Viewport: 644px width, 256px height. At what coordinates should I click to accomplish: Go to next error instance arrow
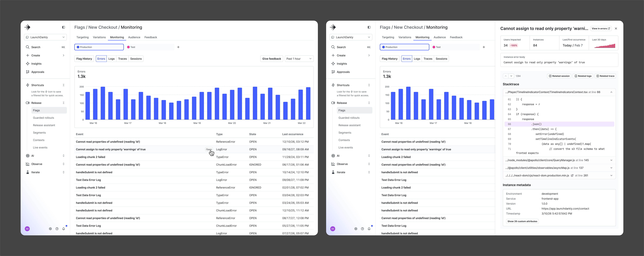click(x=511, y=76)
